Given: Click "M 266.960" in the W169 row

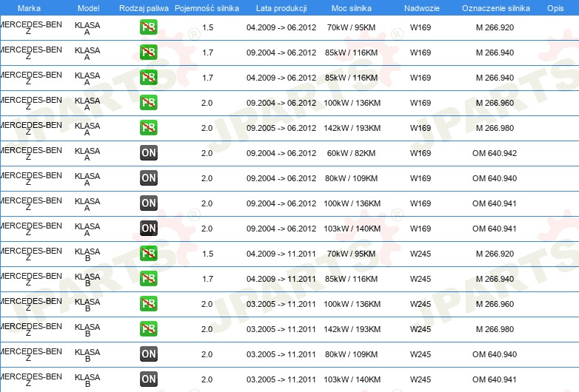Looking at the screenshot, I should pos(495,103).
